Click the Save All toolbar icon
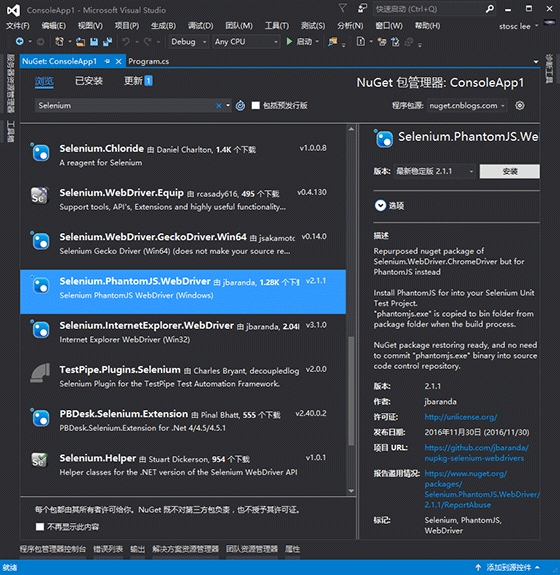Viewport: 560px width, 575px height. (x=107, y=42)
